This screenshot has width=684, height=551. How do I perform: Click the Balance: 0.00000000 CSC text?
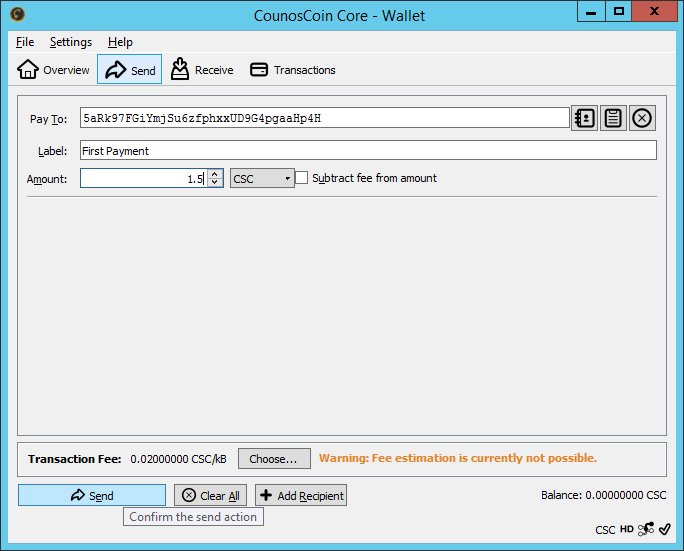(x=603, y=495)
